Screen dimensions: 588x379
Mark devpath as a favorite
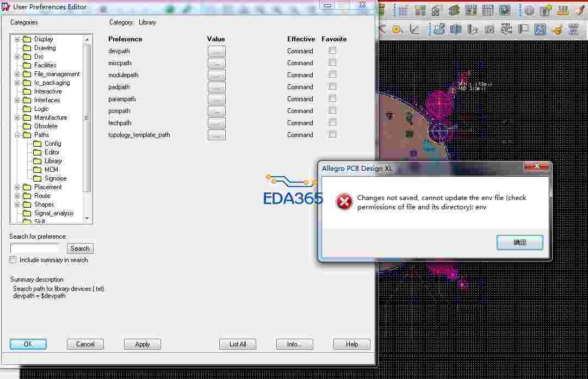[333, 50]
